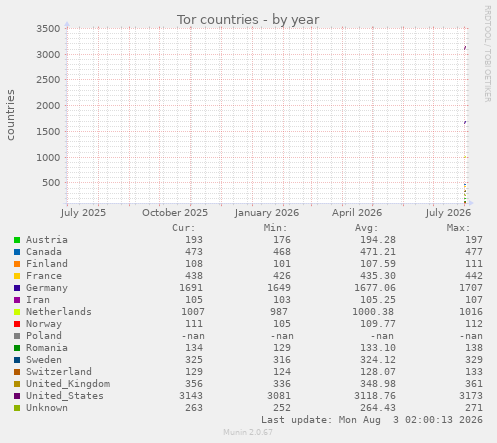Click France's average value 435.30

(378, 276)
